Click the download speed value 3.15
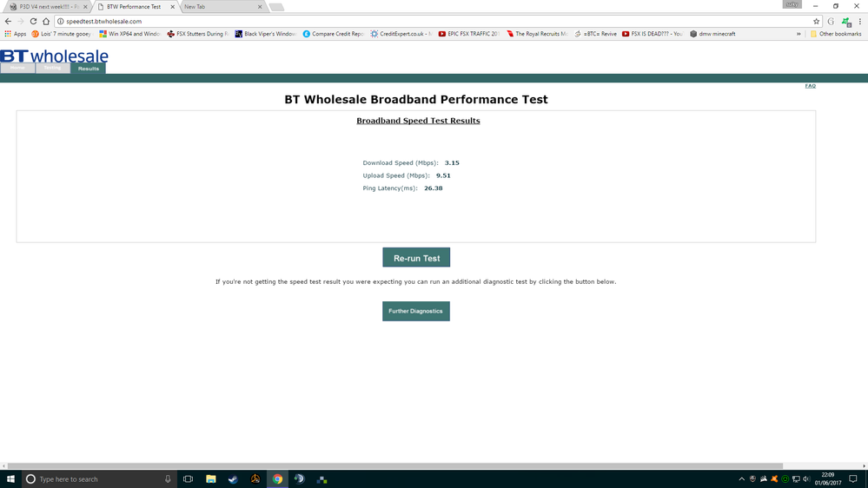This screenshot has height=488, width=868. (452, 162)
